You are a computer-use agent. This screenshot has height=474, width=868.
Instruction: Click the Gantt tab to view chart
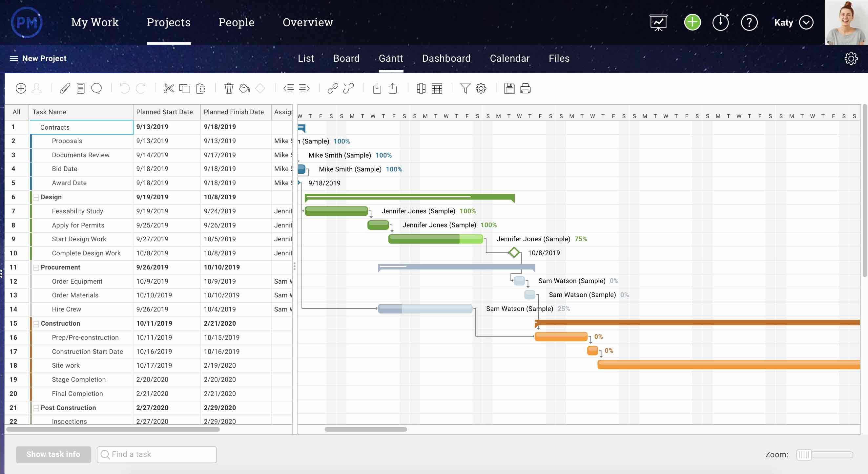coord(390,58)
